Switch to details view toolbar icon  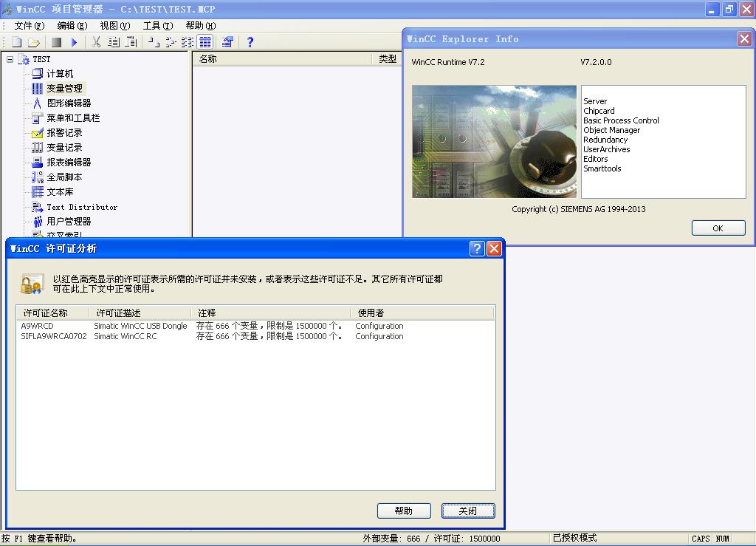[x=205, y=42]
